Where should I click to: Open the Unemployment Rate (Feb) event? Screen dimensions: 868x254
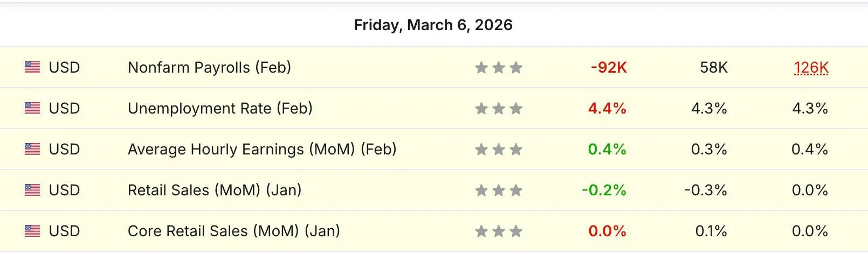tap(220, 108)
